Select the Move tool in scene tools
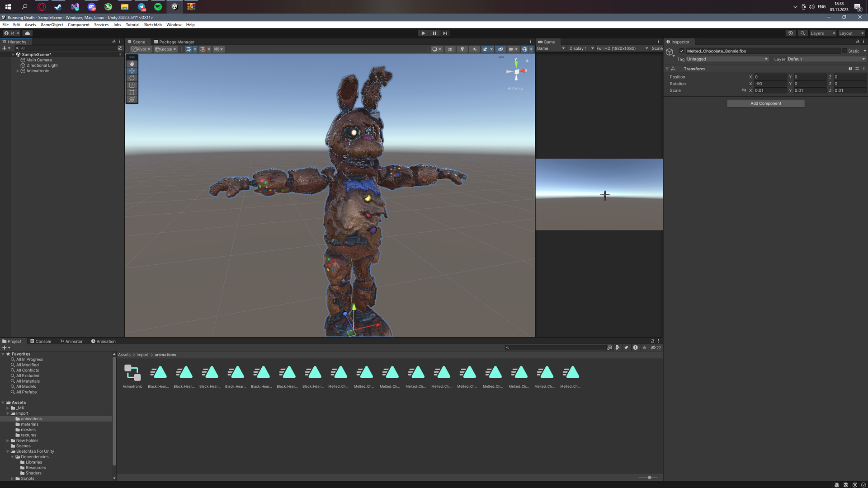 pyautogui.click(x=132, y=71)
